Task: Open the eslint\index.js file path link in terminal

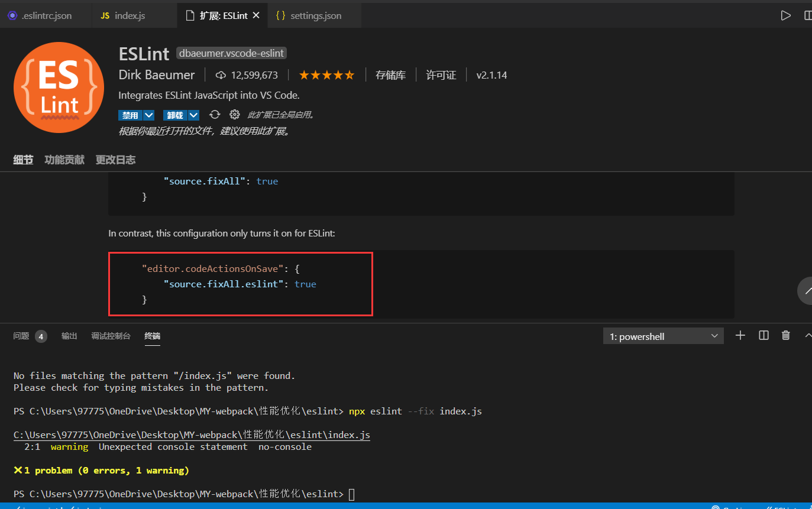Action: pos(192,435)
